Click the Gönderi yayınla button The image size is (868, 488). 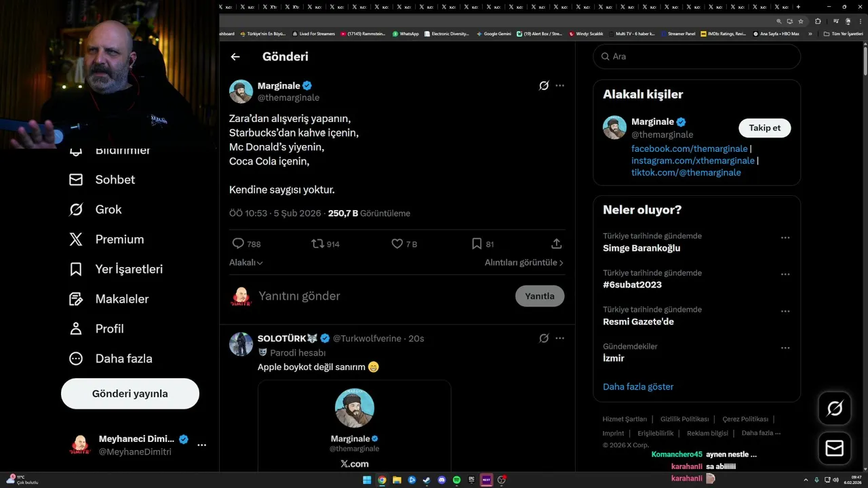click(x=130, y=394)
